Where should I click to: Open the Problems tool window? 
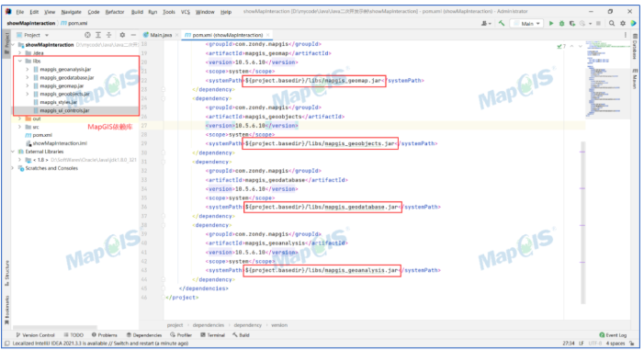(x=105, y=334)
